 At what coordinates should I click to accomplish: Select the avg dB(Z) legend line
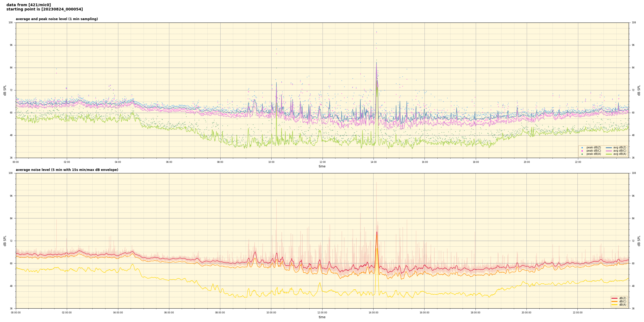pyautogui.click(x=609, y=148)
